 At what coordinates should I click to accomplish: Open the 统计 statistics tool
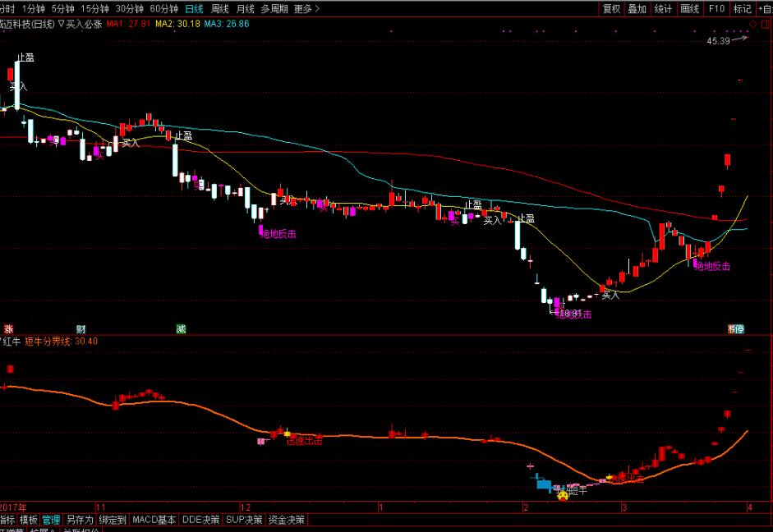coord(663,8)
